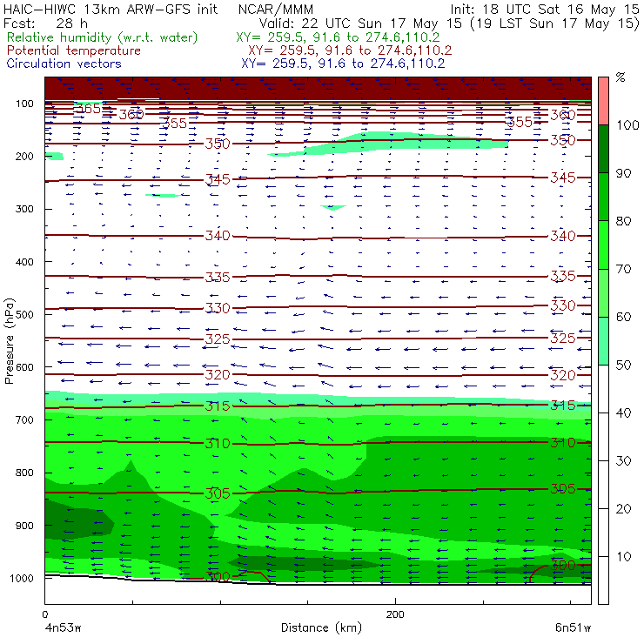
Task: Click the colorbar '100' tick label
Action: (627, 125)
